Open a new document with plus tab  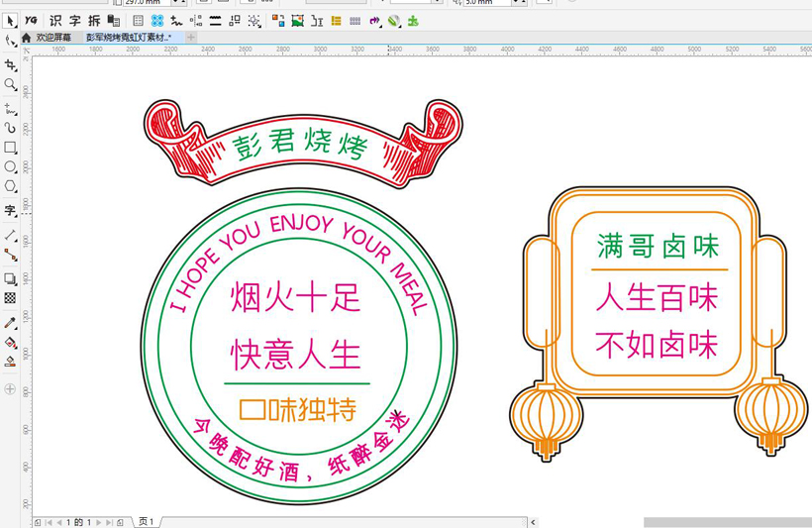(x=191, y=38)
